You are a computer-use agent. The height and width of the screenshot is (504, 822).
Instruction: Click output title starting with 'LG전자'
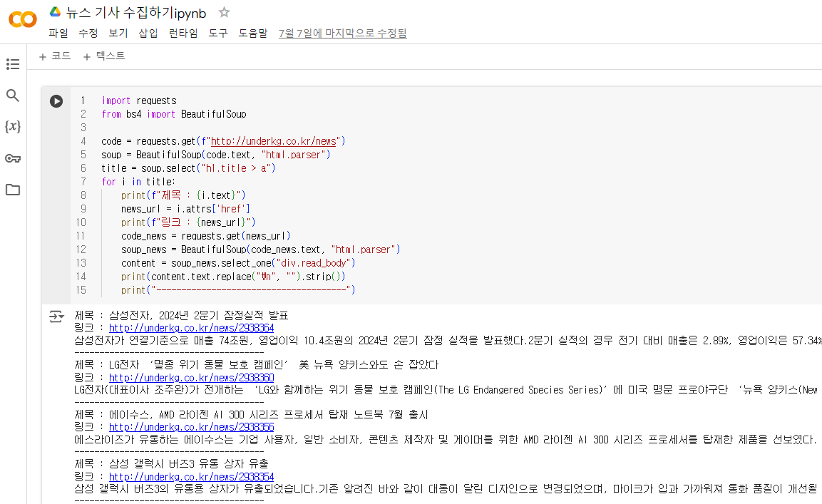pyautogui.click(x=274, y=364)
